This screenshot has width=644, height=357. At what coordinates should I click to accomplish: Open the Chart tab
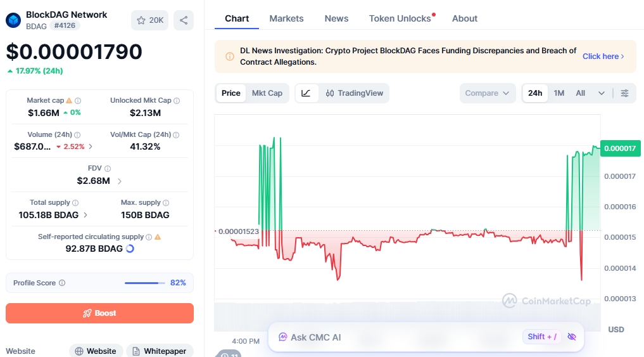coord(237,18)
